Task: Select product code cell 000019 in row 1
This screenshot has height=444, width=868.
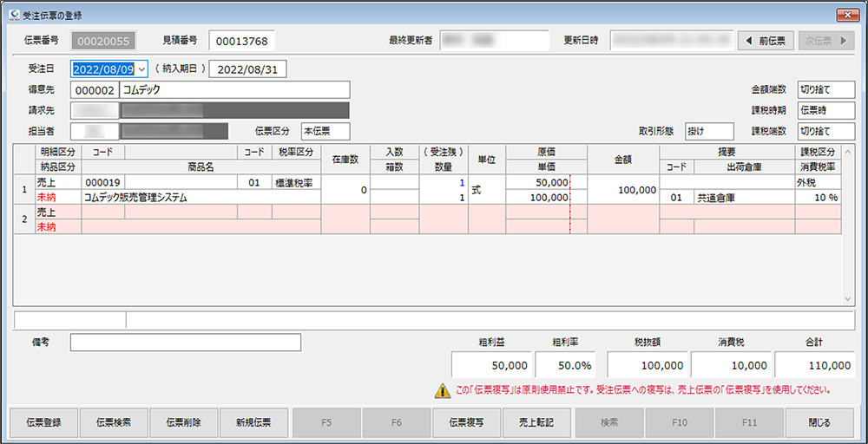Action: [x=102, y=183]
